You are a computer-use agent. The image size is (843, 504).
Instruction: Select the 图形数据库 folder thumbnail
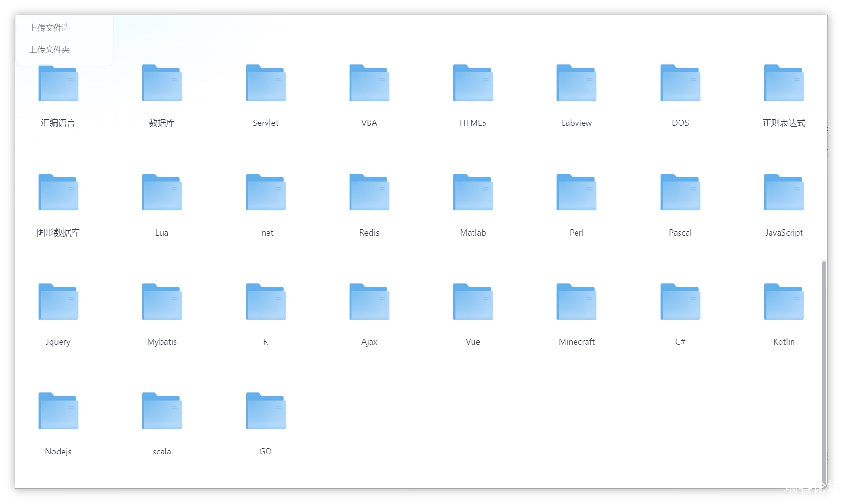click(x=58, y=193)
